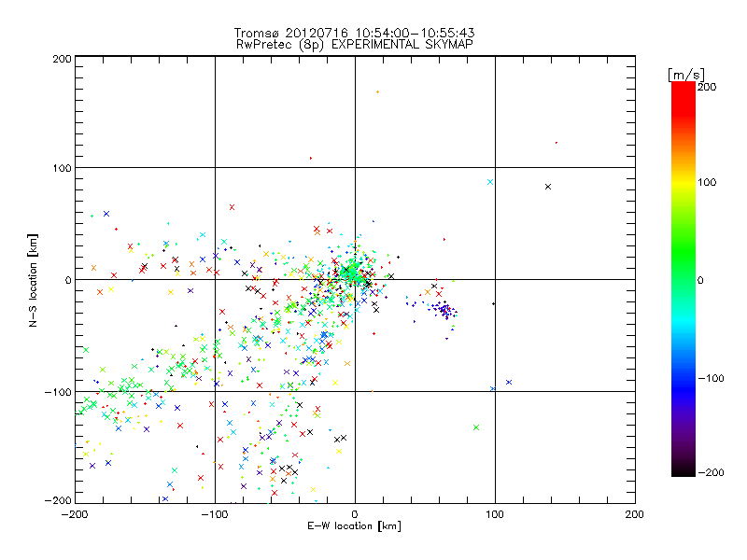747x560 pixels.
Task: Click the plot title 'Tromsø 20120716 10:54:00-10:55:43'
Action: coord(354,33)
